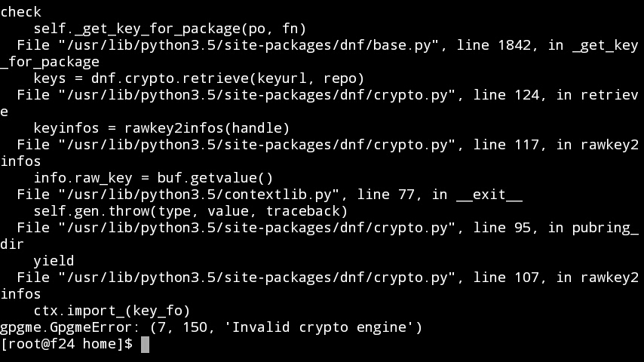
Task: Click the self.gen.throw(type, value, traceback) line
Action: [x=191, y=211]
